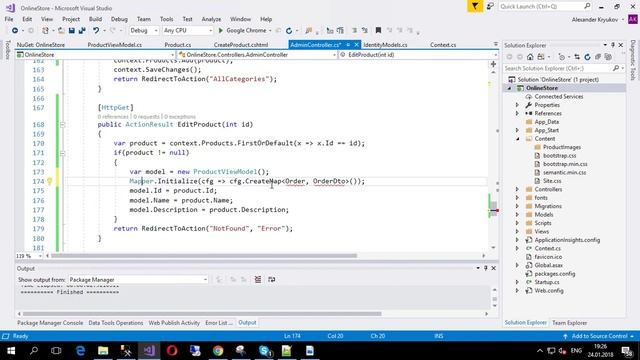This screenshot has height=360, width=640.
Task: Click Add to Source Control in status bar
Action: click(x=599, y=336)
